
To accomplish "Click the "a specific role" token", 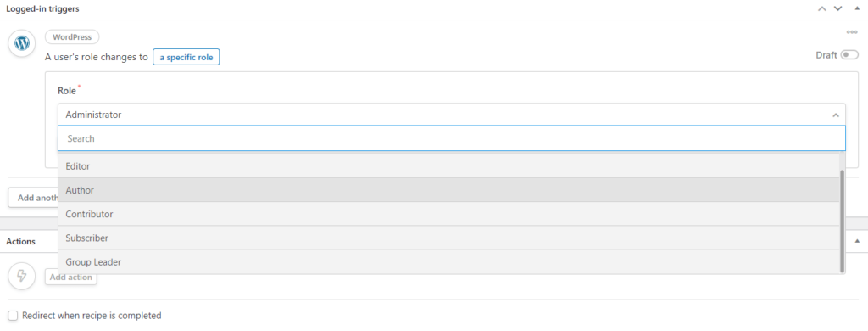I will point(186,57).
